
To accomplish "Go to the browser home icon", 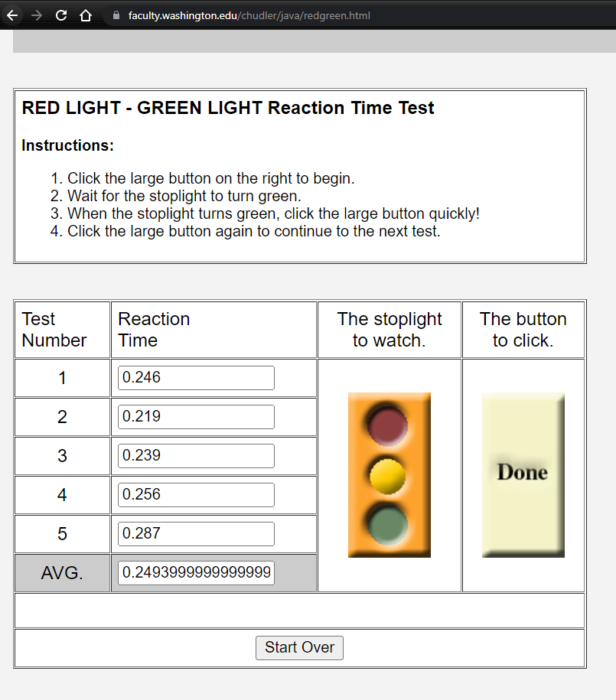I will point(85,15).
